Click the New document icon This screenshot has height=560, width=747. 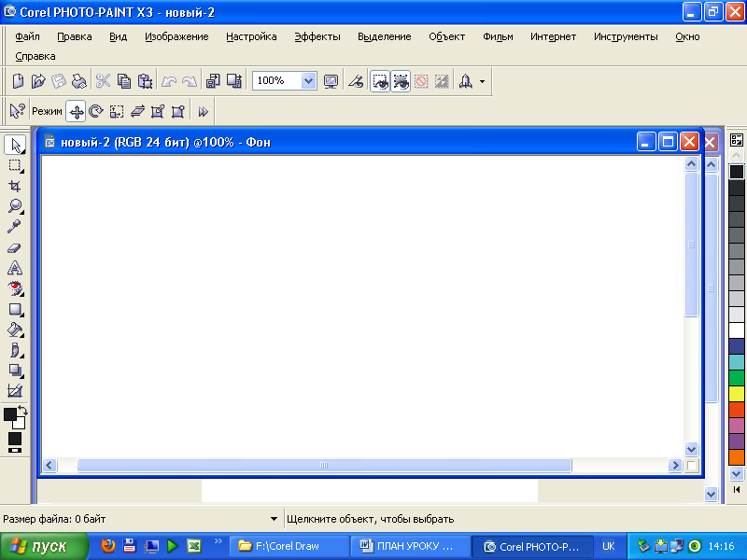tap(18, 81)
